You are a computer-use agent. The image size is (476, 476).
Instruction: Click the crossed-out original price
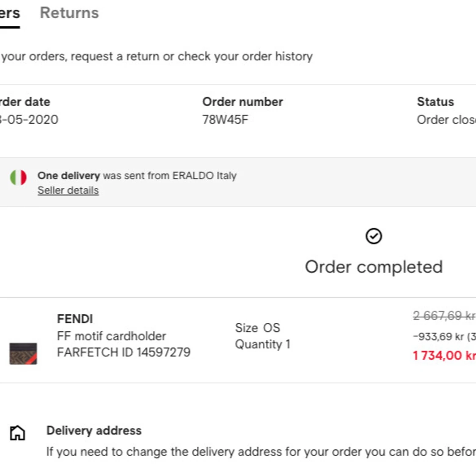click(444, 316)
